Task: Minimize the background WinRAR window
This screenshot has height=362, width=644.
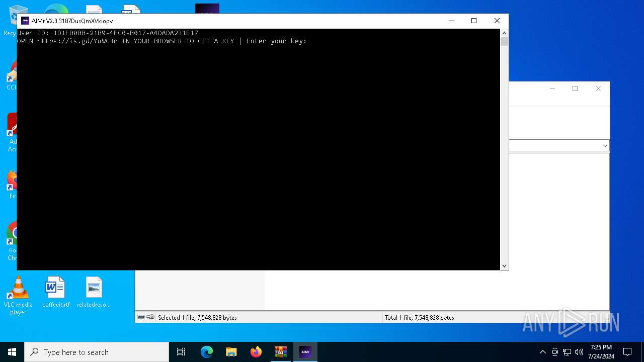Action: [x=552, y=88]
